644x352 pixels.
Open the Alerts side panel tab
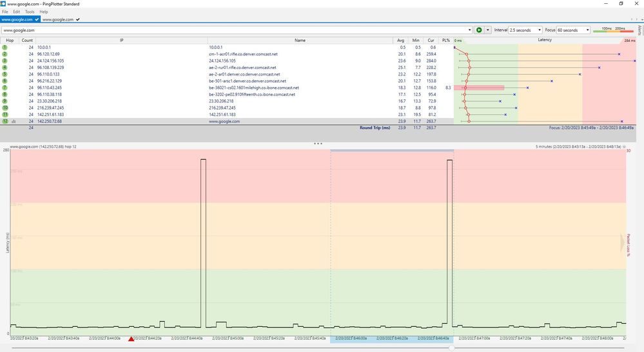640,30
